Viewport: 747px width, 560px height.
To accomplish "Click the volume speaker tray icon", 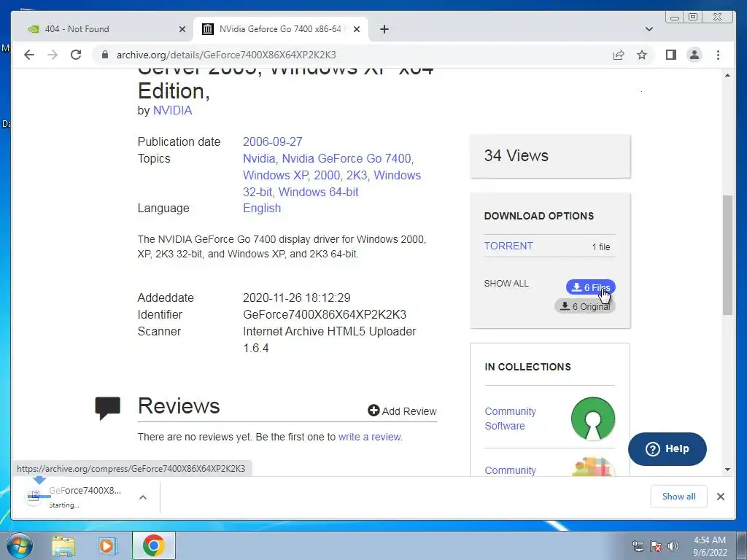I will (x=673, y=546).
